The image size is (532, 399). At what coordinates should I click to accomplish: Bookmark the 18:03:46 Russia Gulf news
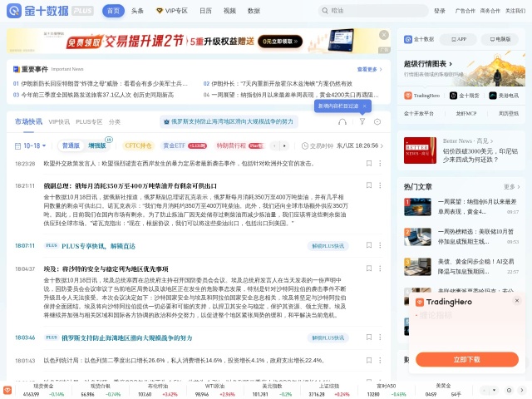[369, 337]
